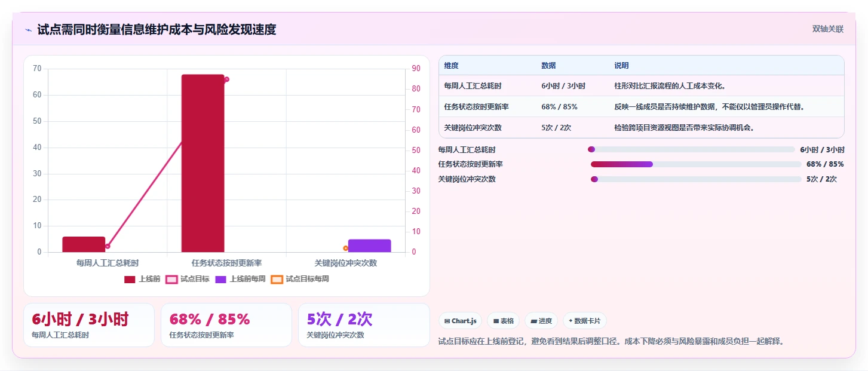Click the table cell 6小时 / 3小时

[563, 86]
